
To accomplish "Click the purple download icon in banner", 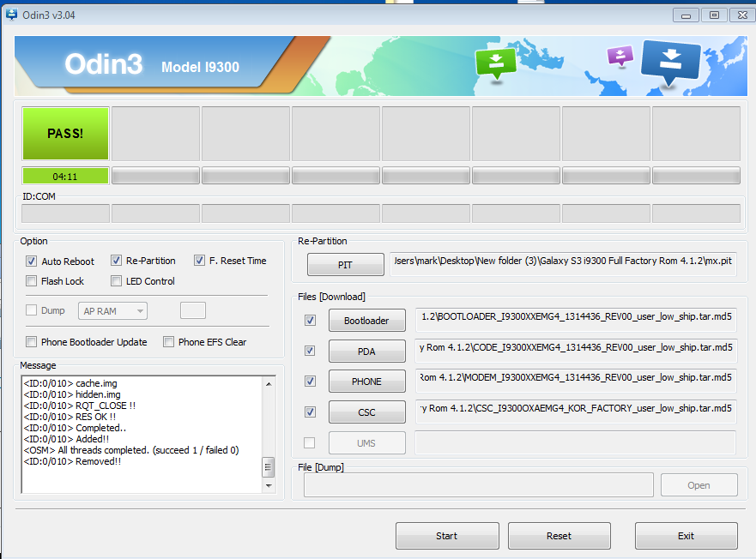I will click(x=620, y=57).
